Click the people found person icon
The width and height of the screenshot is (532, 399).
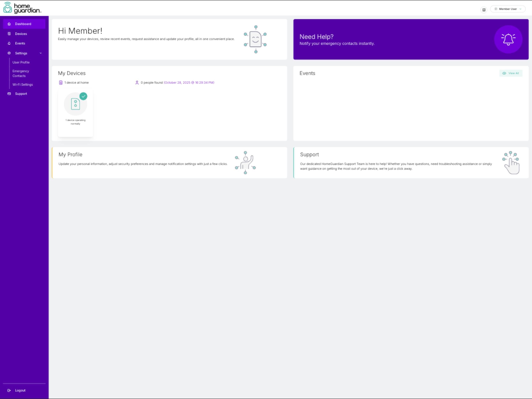tap(137, 83)
